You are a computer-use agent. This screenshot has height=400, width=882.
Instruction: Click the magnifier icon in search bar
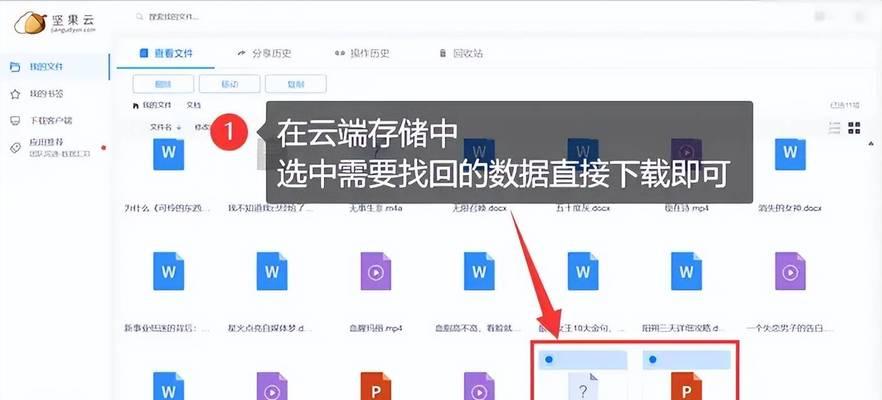(x=140, y=17)
